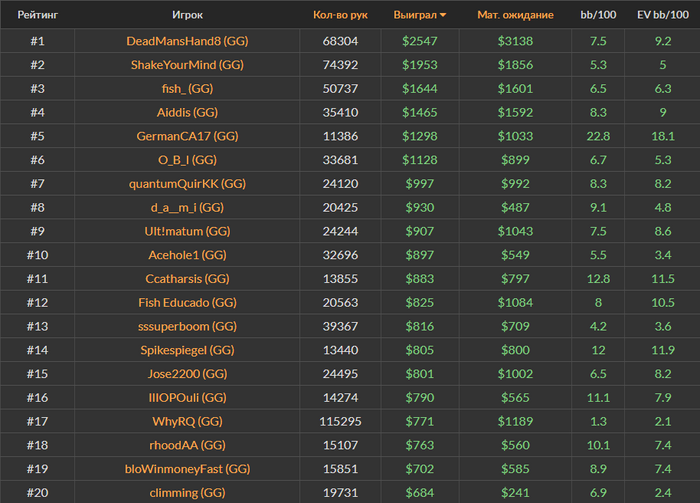Viewport: 700px width, 503px height.
Task: Open Aiddis (GG) player page
Action: tap(188, 112)
